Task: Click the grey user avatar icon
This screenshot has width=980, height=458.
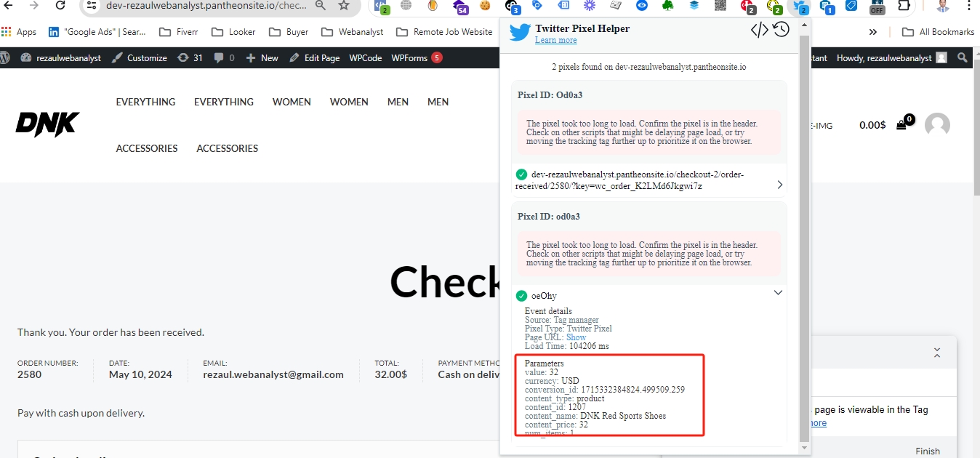Action: [937, 125]
